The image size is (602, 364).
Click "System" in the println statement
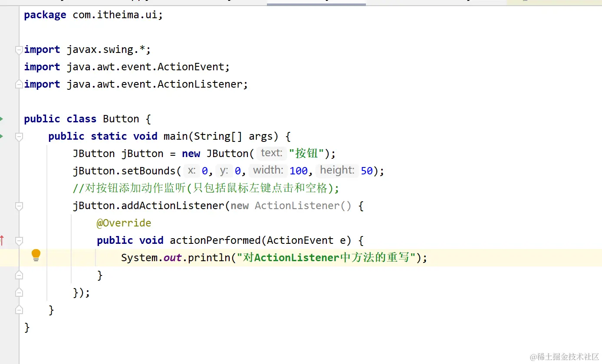point(139,258)
